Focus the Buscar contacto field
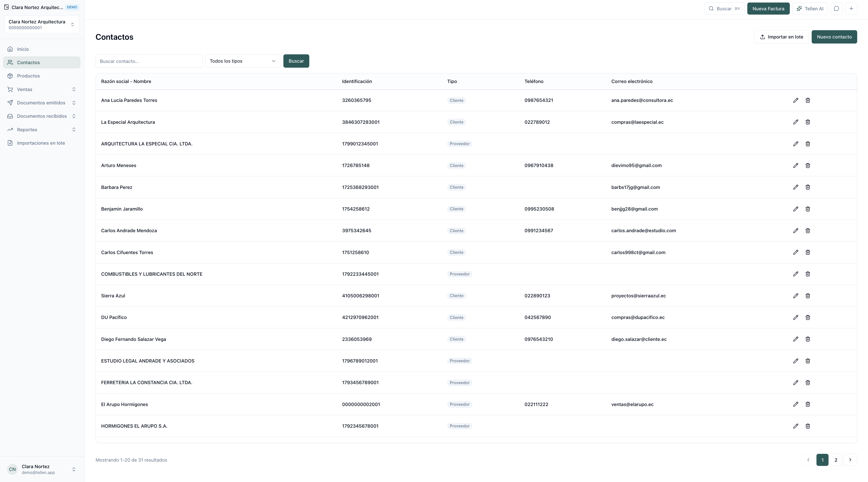Screen dimensions: 868x482 tap(149, 61)
